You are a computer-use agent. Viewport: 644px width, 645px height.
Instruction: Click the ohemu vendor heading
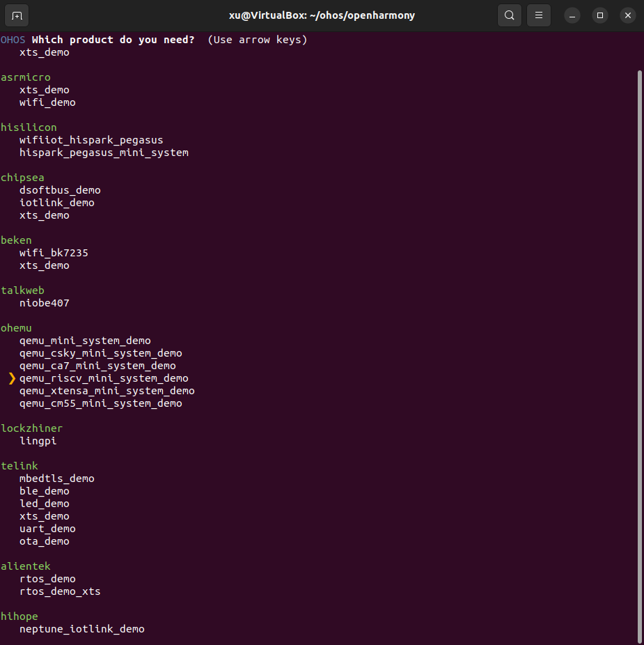16,328
